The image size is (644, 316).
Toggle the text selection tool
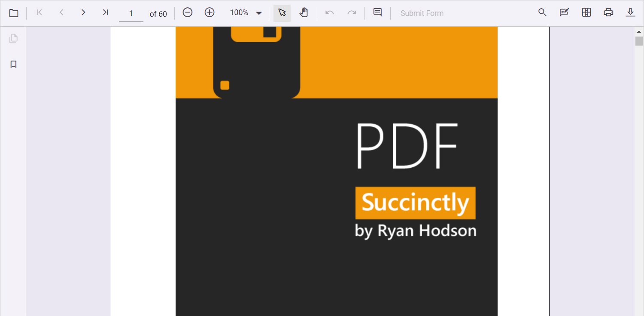pyautogui.click(x=282, y=13)
